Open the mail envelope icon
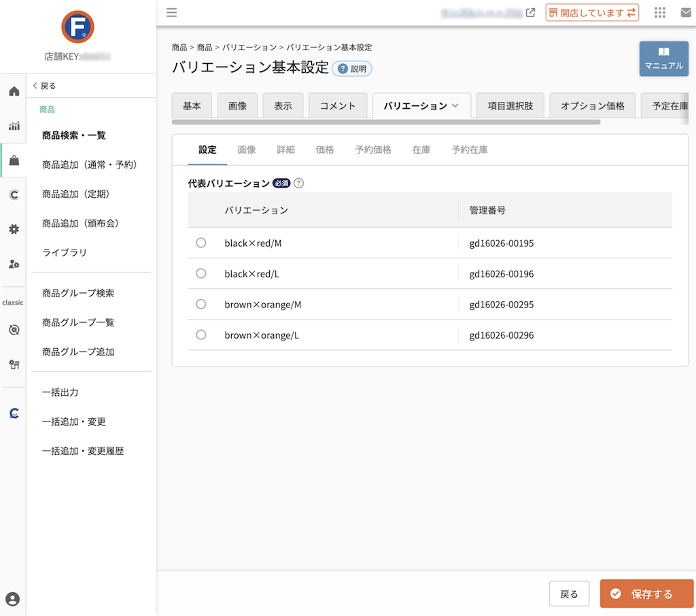Image resolution: width=696 pixels, height=616 pixels. pyautogui.click(x=686, y=13)
